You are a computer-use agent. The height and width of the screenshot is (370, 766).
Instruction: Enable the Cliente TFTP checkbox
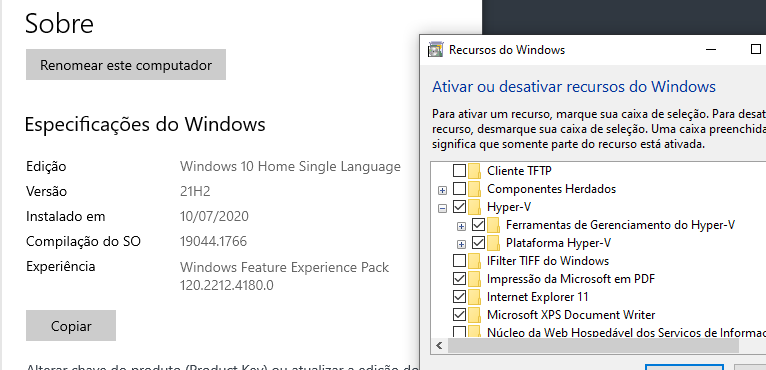coord(460,171)
